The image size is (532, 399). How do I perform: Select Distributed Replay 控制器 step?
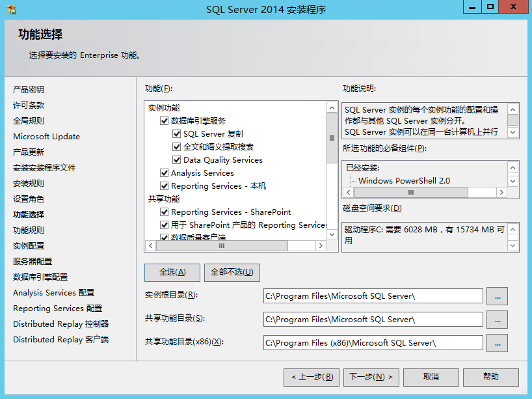61,323
